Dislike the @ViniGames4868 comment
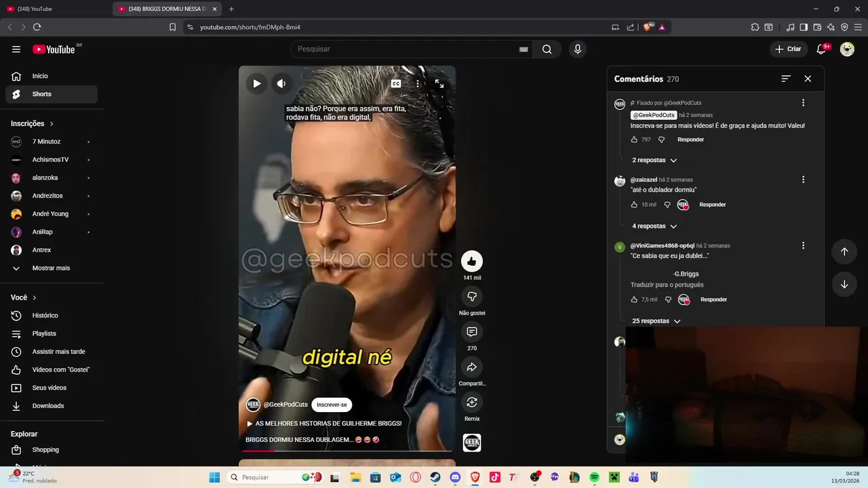Image resolution: width=868 pixels, height=488 pixels. coord(668,300)
